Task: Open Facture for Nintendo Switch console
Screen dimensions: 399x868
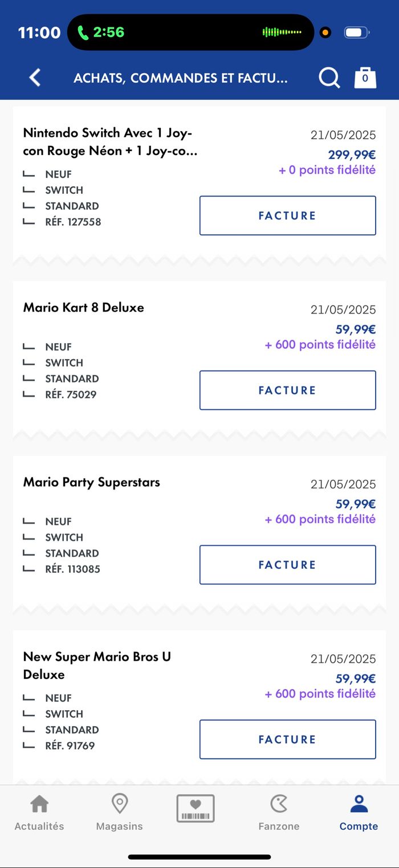Action: 287,215
